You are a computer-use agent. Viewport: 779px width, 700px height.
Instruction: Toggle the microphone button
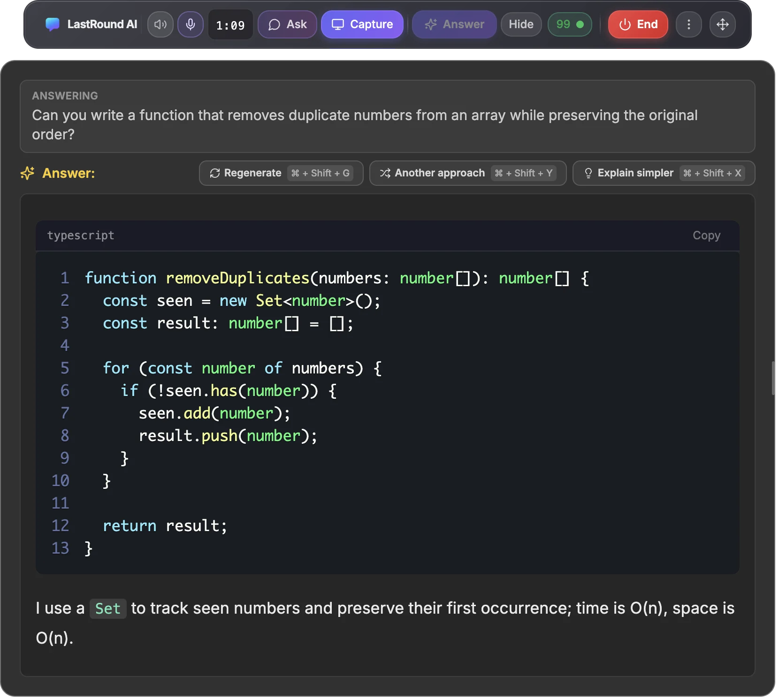(191, 24)
